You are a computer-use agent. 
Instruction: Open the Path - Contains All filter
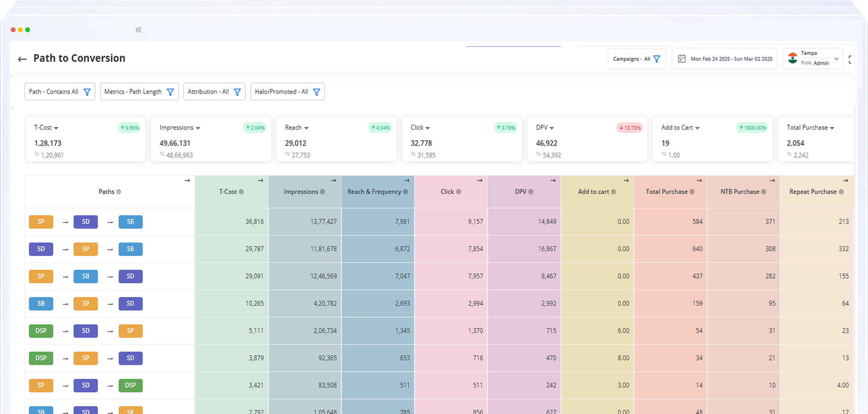(x=60, y=92)
